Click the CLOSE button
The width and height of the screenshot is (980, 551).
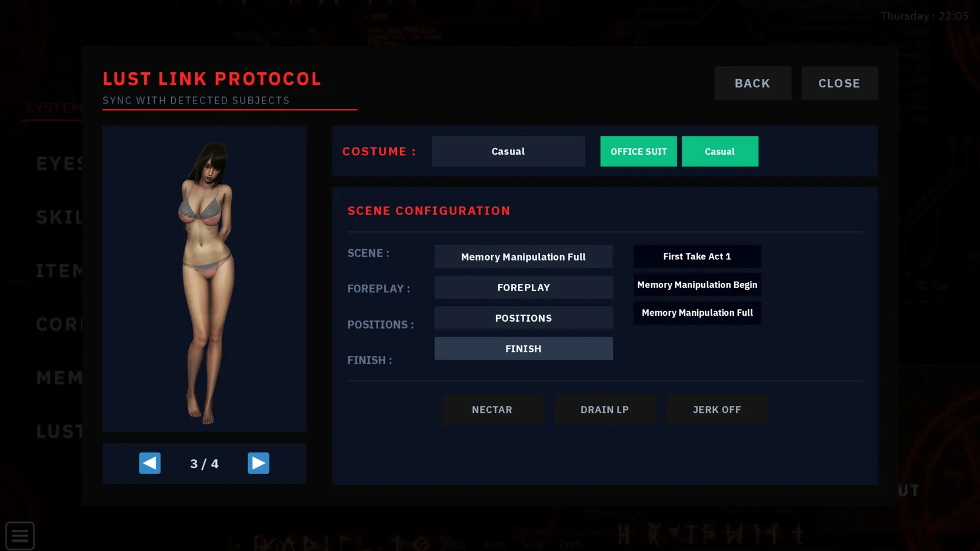point(839,83)
